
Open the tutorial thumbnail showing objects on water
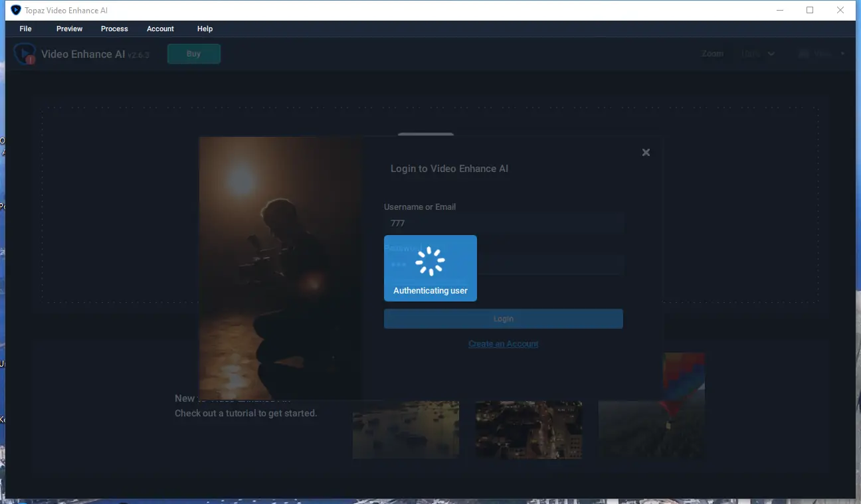click(406, 430)
